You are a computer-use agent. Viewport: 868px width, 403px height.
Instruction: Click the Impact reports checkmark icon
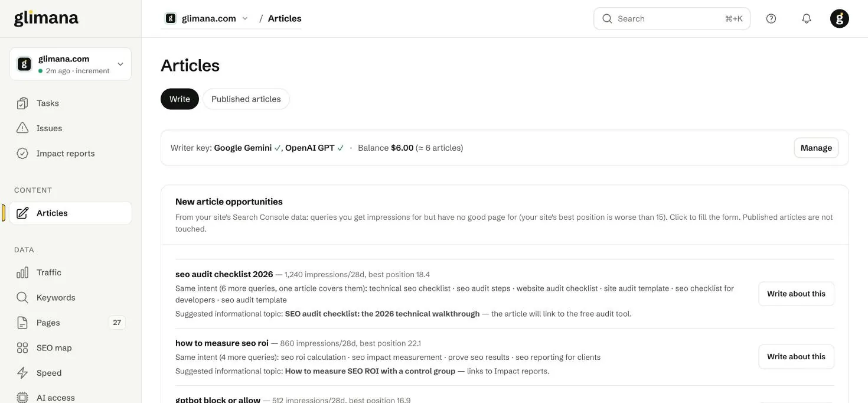[22, 154]
